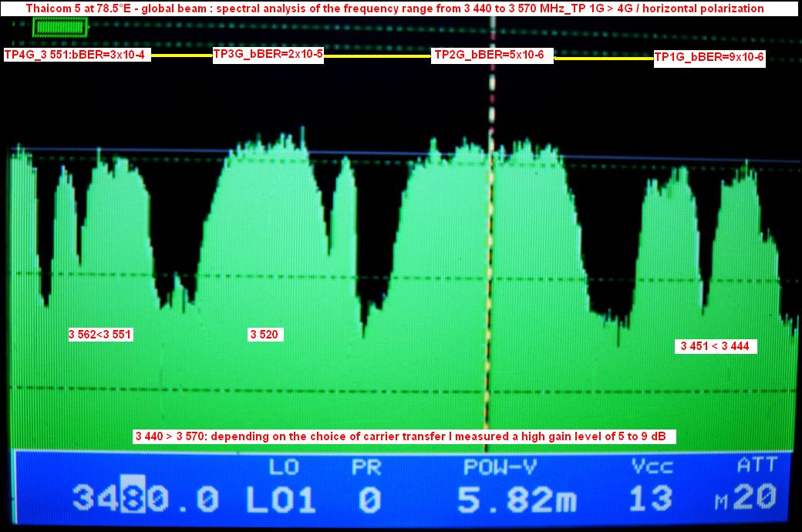
Task: Click the TP2G_bBER=5x10-6 annotation
Action: 492,55
